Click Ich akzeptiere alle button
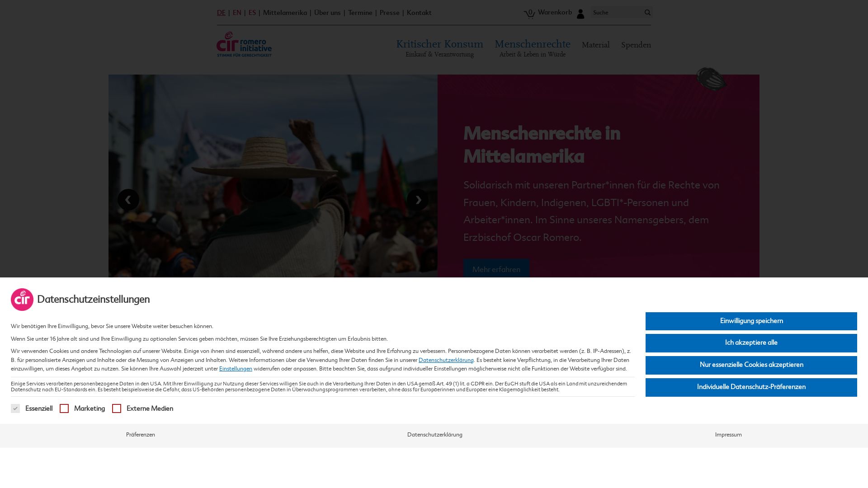Screen dimensions: 868x488 (751, 343)
